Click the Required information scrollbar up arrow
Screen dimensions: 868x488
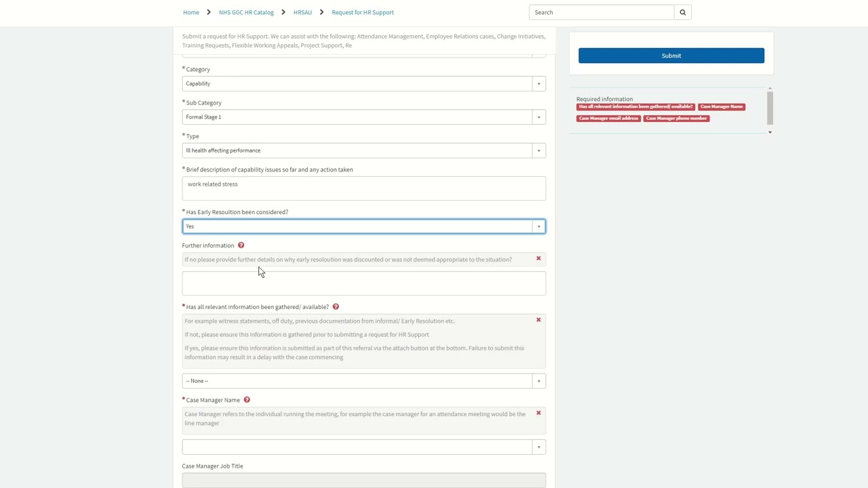pos(770,89)
